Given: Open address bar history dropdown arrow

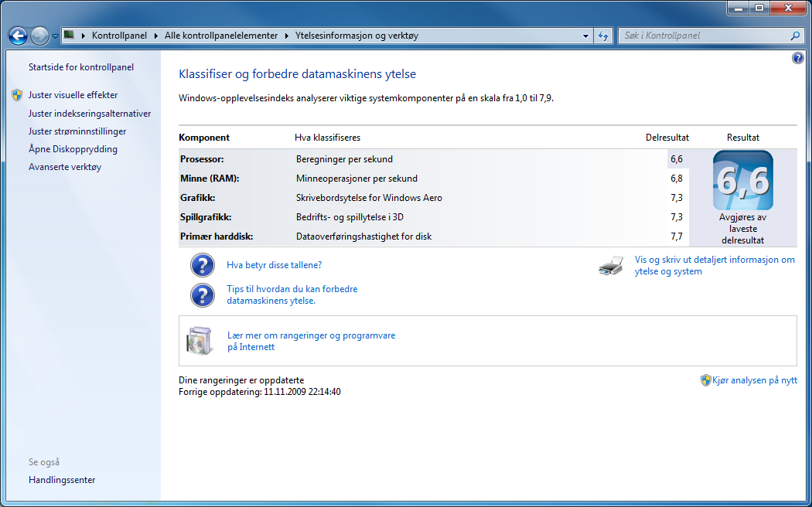Looking at the screenshot, I should click(585, 36).
